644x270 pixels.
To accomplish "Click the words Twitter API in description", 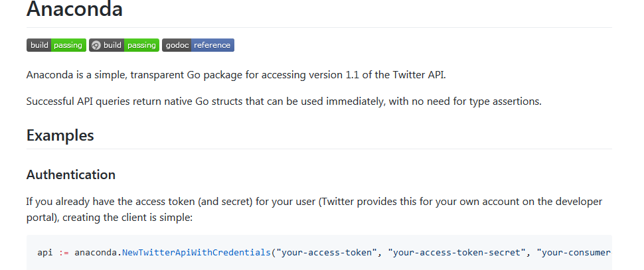I will 418,75.
